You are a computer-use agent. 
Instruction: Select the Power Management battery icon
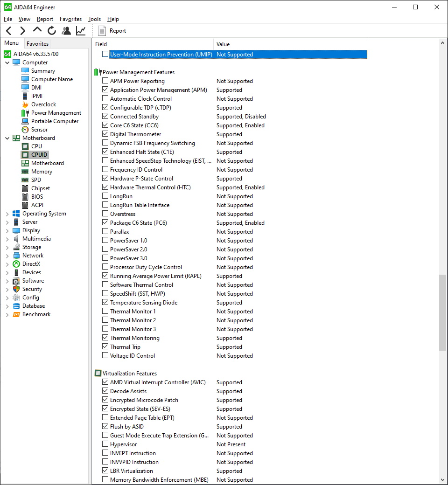25,113
